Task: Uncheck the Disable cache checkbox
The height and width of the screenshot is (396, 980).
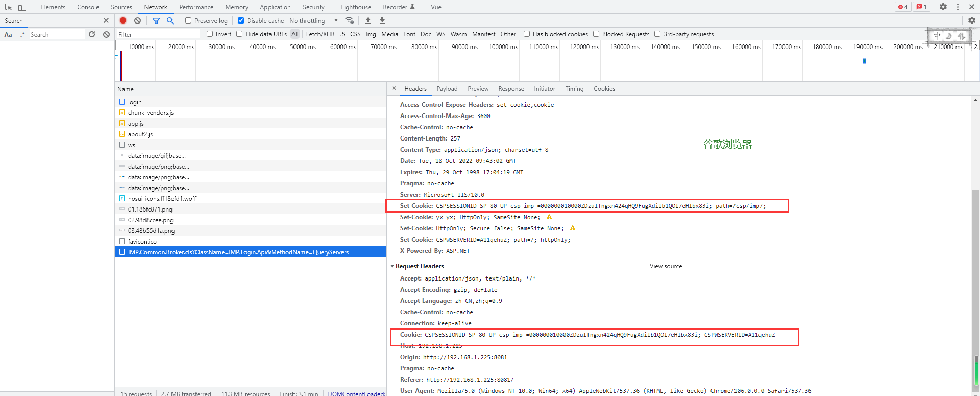Action: click(x=241, y=20)
